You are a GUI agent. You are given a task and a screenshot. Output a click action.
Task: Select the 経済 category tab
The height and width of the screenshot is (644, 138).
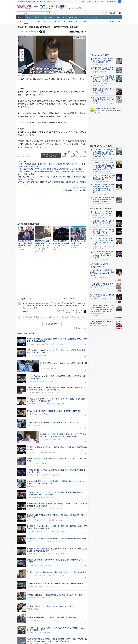click(39, 22)
